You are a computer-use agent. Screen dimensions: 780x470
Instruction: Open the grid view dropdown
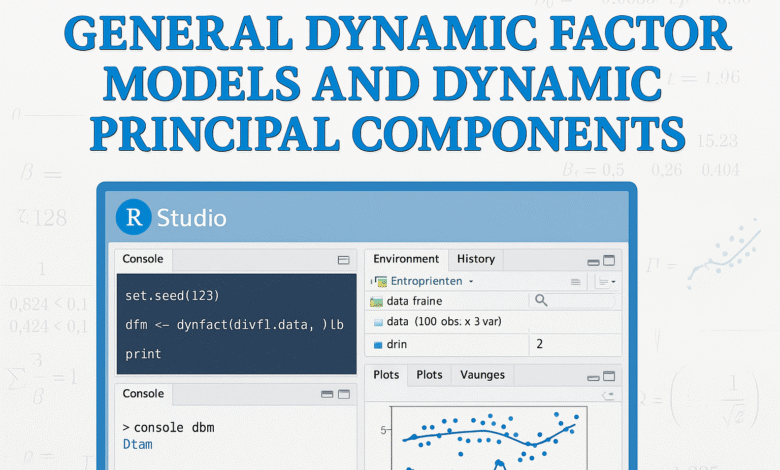(x=606, y=282)
